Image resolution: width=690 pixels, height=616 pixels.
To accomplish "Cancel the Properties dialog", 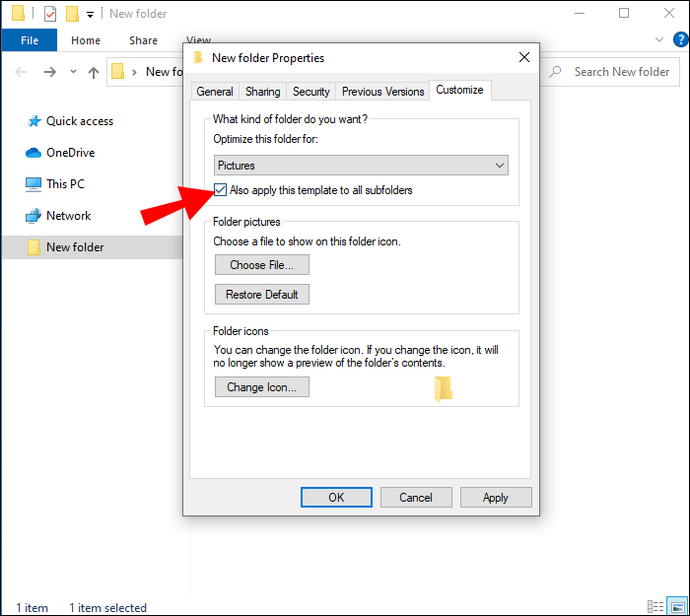I will click(416, 497).
